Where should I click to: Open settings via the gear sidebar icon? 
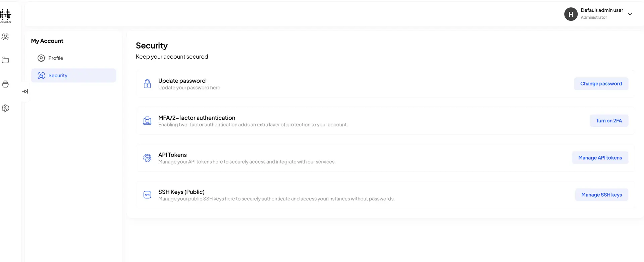5,108
